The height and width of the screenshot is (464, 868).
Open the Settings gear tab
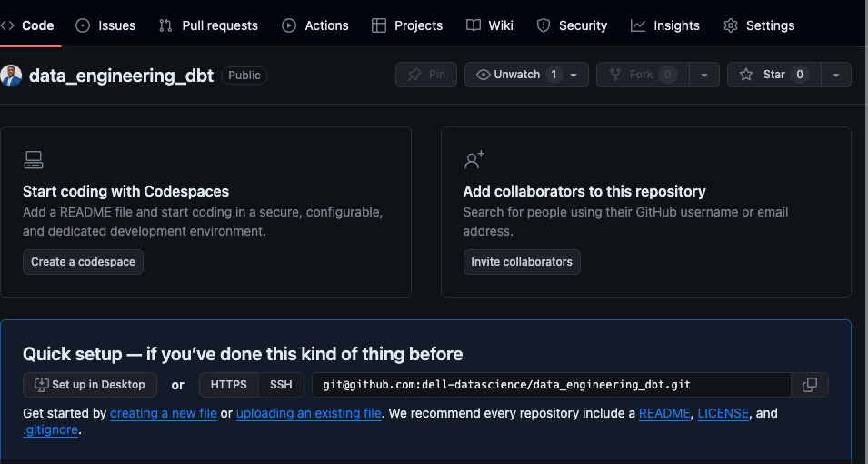759,25
